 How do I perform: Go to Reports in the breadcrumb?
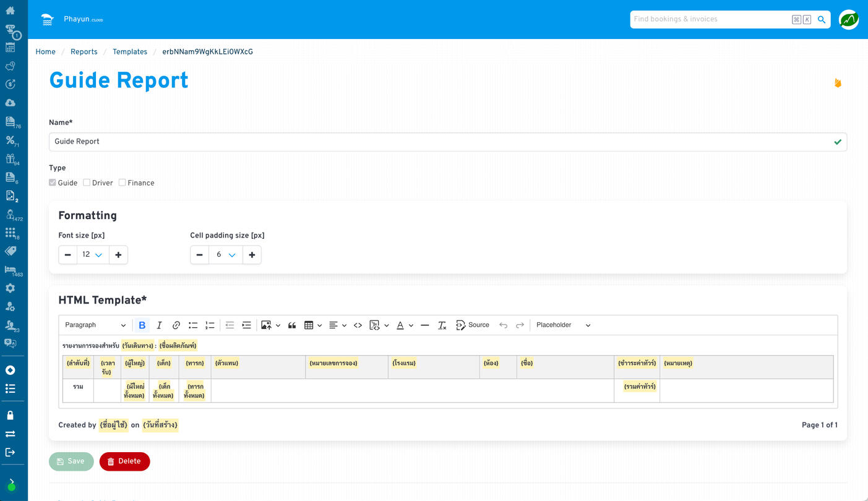[84, 52]
